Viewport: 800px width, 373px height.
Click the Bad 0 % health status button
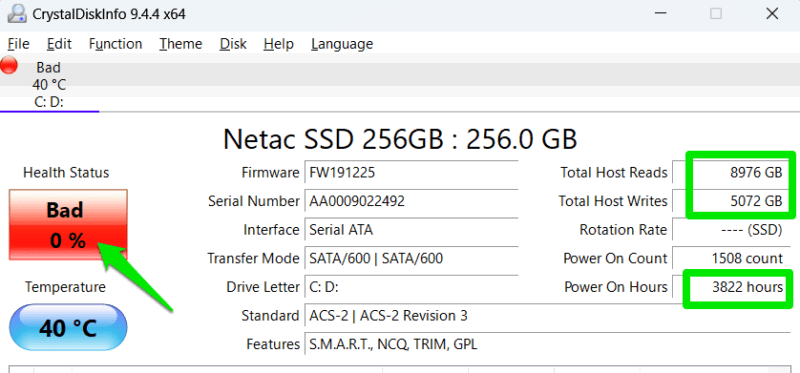[x=68, y=225]
